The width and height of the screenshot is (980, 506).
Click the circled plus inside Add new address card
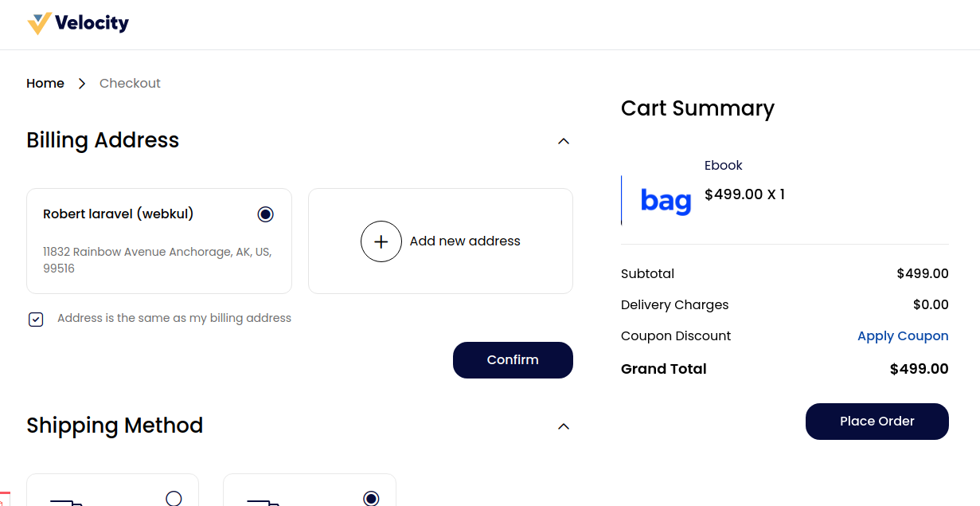click(381, 241)
